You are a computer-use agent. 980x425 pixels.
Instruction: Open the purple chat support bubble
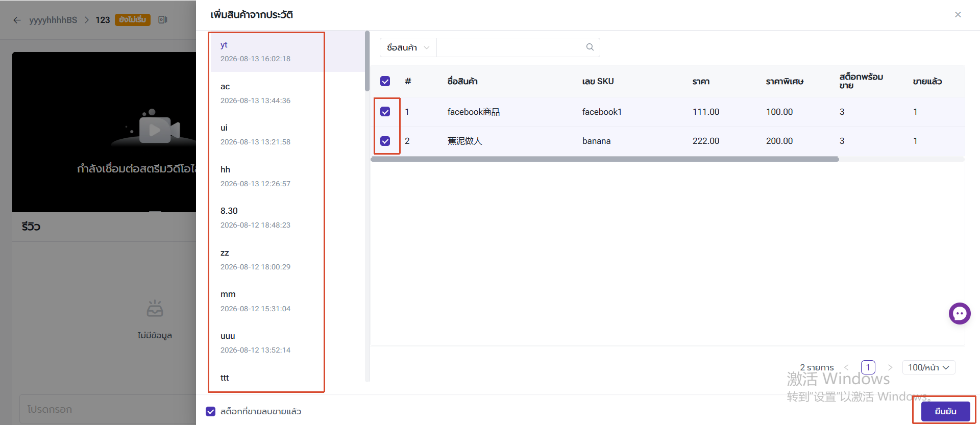960,313
